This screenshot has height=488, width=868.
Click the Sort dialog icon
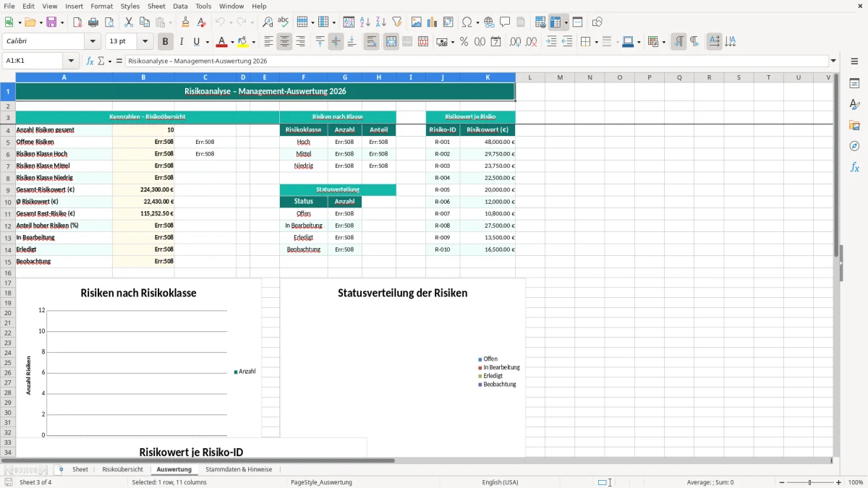[x=349, y=22]
